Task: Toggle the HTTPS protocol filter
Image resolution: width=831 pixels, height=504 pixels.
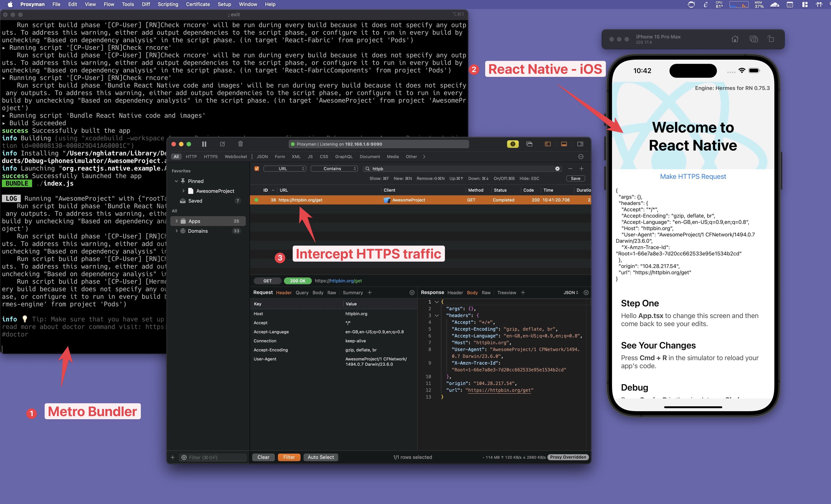Action: (210, 157)
